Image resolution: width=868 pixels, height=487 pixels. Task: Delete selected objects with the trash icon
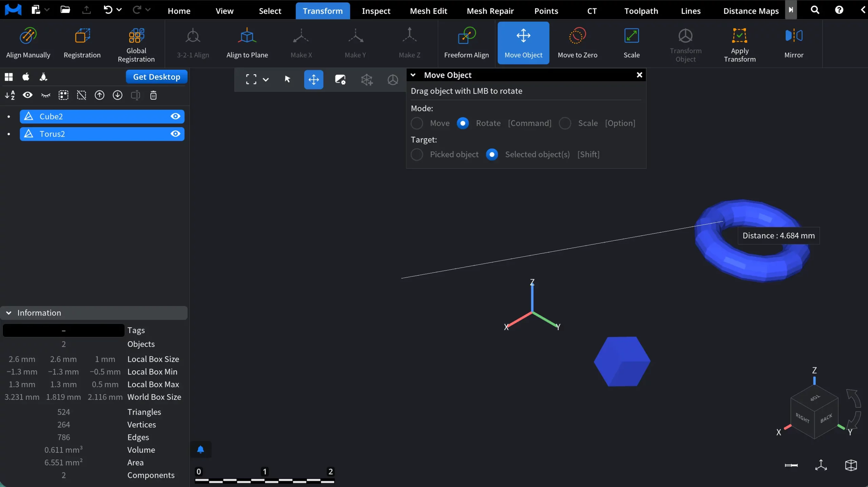153,95
